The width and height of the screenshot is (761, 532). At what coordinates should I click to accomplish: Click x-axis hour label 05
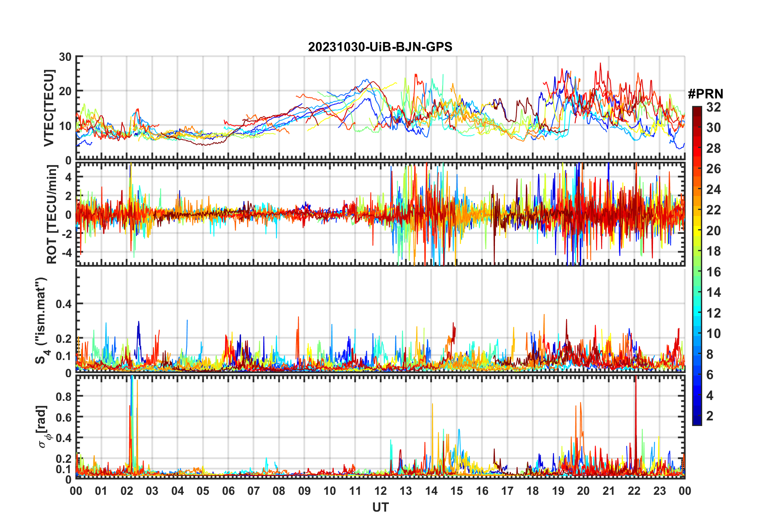click(203, 491)
